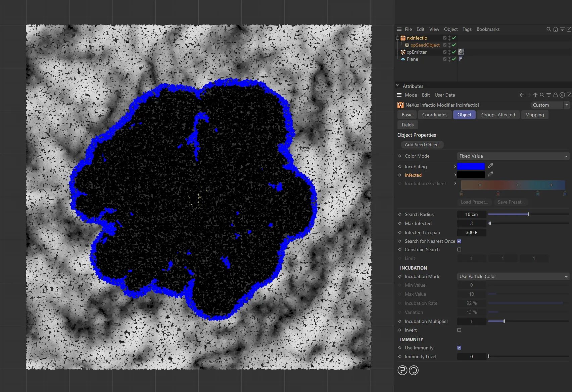Screen dimensions: 572x392
Task: Open the Fields tab button
Action: point(408,125)
